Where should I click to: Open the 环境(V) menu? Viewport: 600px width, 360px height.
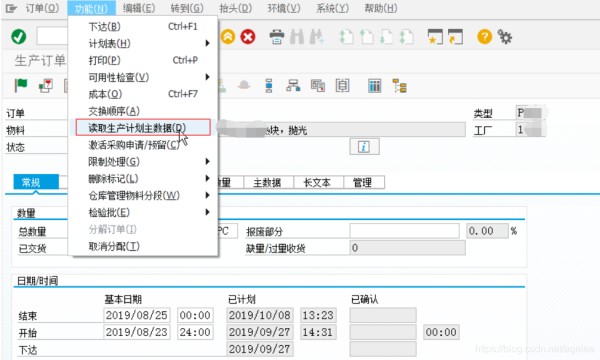click(x=284, y=8)
